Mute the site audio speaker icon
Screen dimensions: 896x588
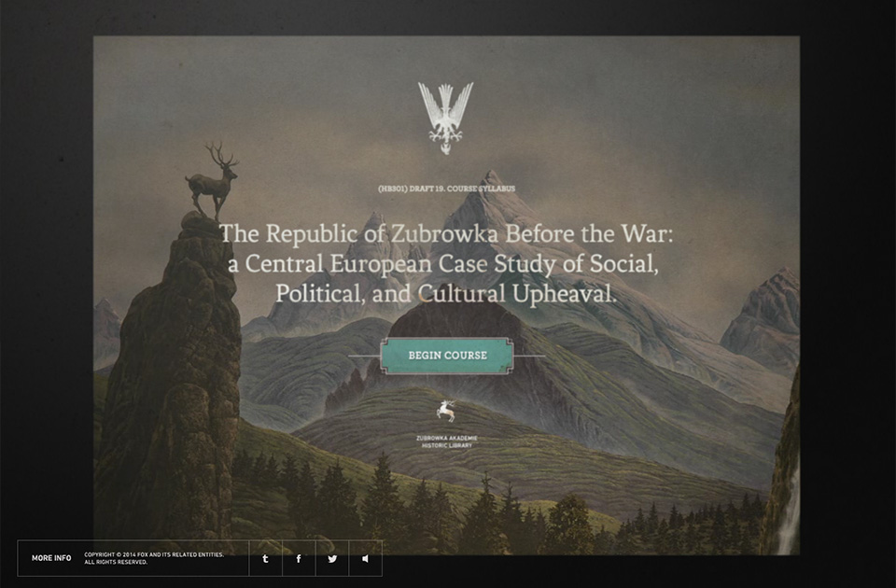point(365,558)
